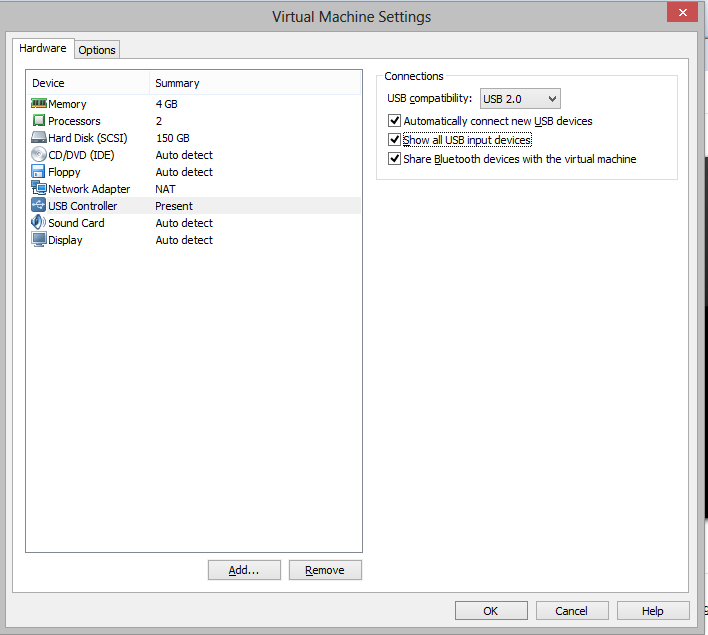Open Help for this dialog
The height and width of the screenshot is (635, 708).
tap(653, 611)
